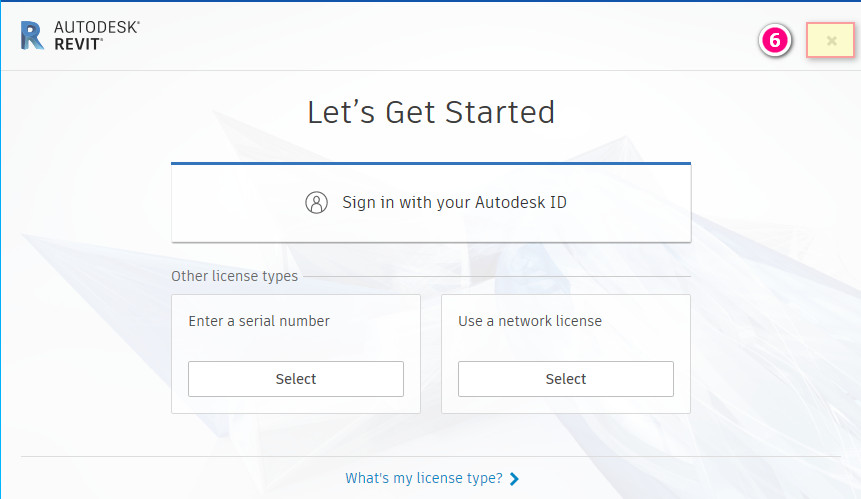The width and height of the screenshot is (861, 499).
Task: Click the Revit R logo icon
Action: (32, 36)
